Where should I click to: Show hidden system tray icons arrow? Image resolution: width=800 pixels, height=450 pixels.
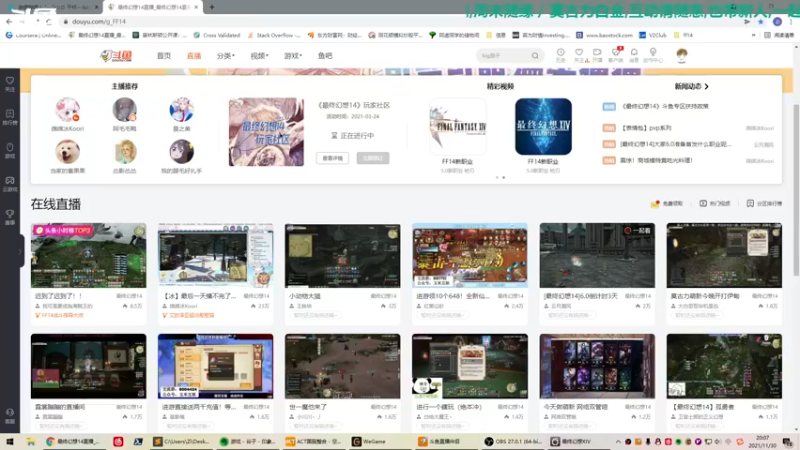(x=618, y=441)
